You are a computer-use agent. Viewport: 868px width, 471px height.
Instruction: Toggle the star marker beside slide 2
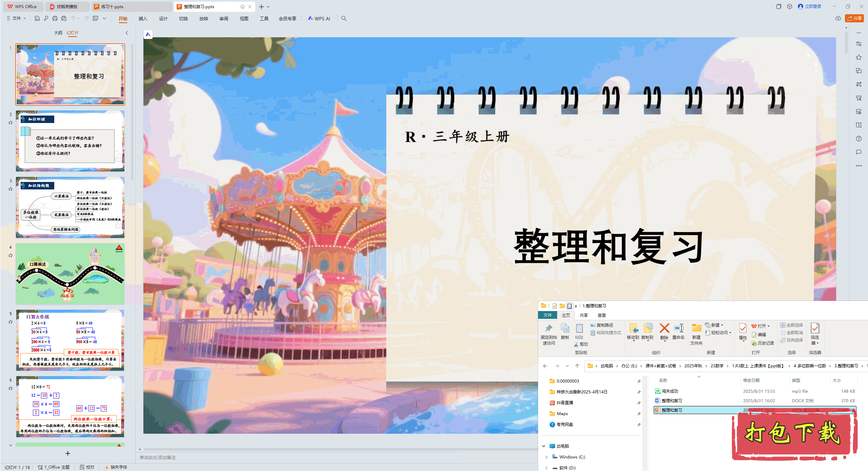pos(11,123)
